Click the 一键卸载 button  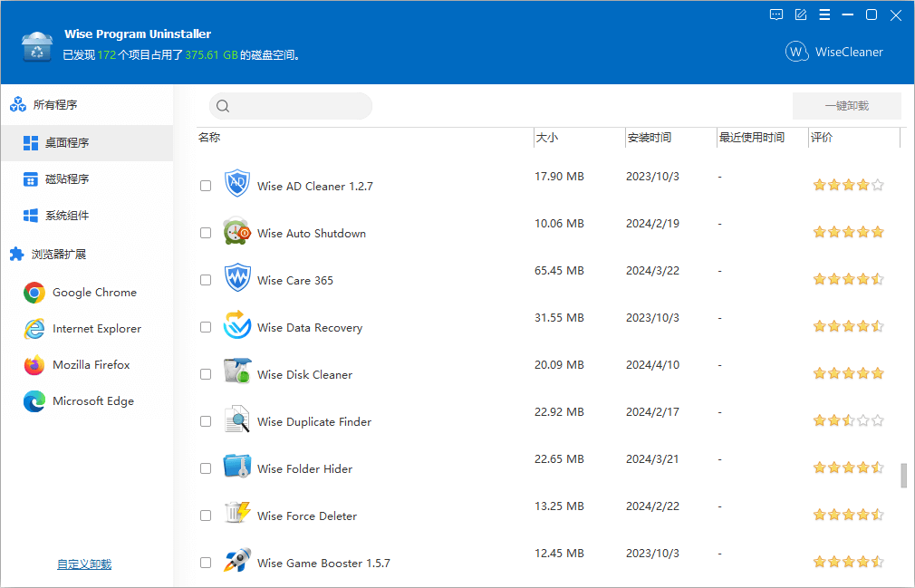[x=847, y=105]
